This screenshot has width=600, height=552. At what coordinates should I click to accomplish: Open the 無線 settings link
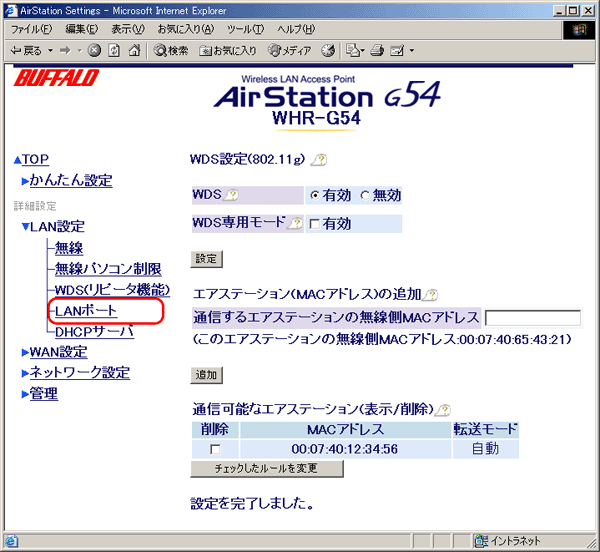pyautogui.click(x=69, y=248)
